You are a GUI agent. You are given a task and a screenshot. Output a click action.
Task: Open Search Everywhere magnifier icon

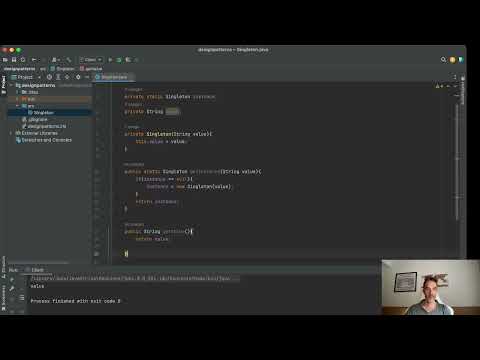coord(443,60)
